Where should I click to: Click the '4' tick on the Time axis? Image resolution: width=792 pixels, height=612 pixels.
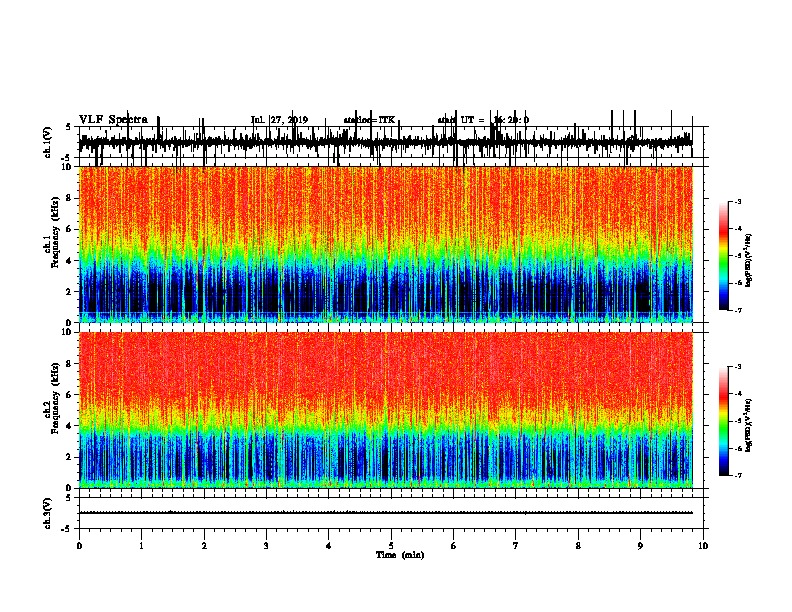coord(329,546)
